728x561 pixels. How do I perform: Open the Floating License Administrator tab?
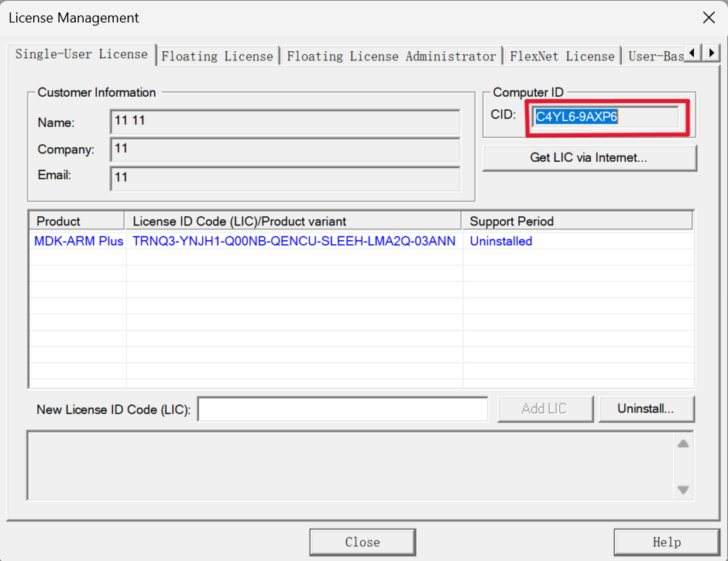[x=391, y=57]
